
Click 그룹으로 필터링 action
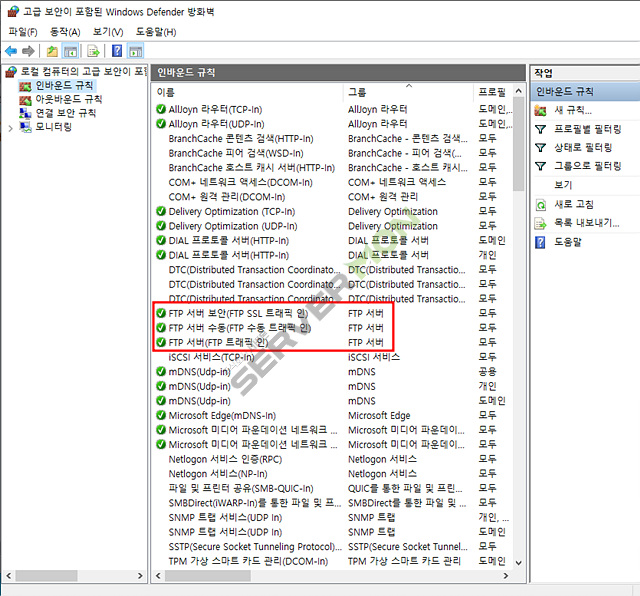[x=588, y=166]
